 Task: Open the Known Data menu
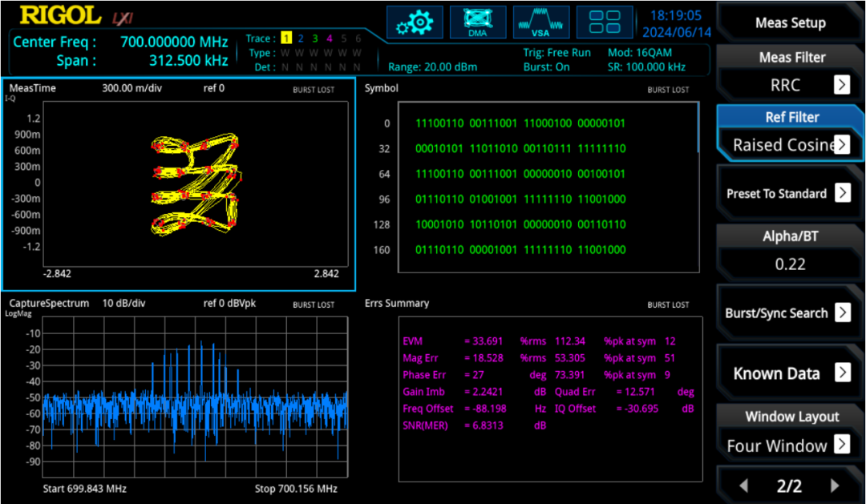[842, 373]
